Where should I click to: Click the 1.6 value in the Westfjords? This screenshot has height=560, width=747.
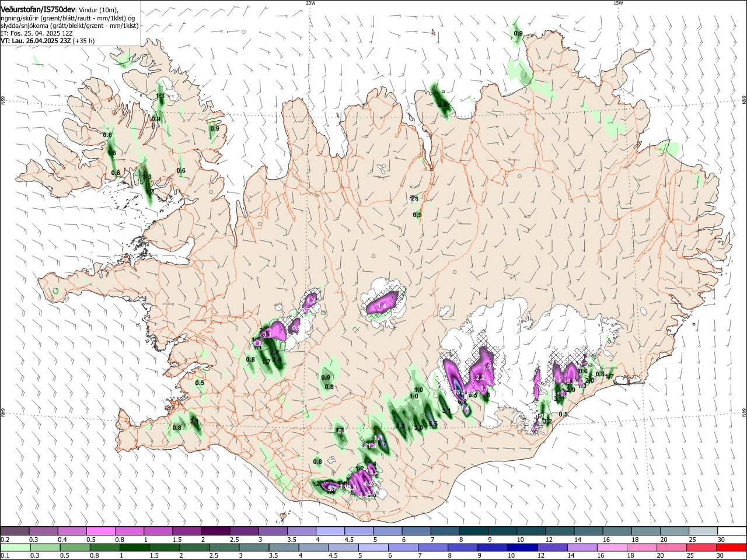(x=111, y=153)
